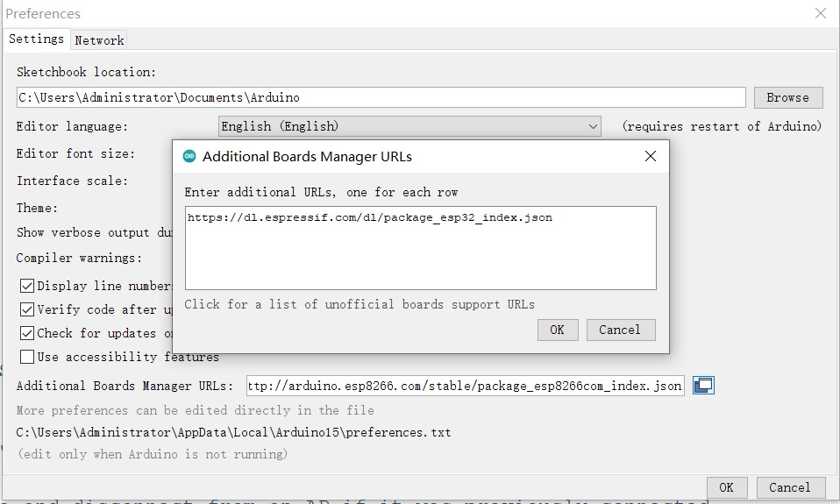Click the Additional Boards Manager URLs field
This screenshot has width=840, height=504.
465,386
